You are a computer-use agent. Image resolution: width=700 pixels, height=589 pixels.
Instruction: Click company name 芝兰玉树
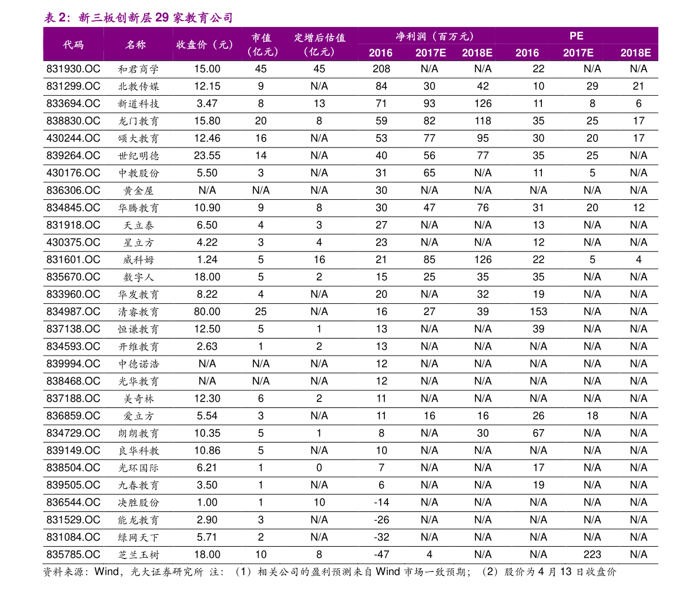pyautogui.click(x=138, y=555)
